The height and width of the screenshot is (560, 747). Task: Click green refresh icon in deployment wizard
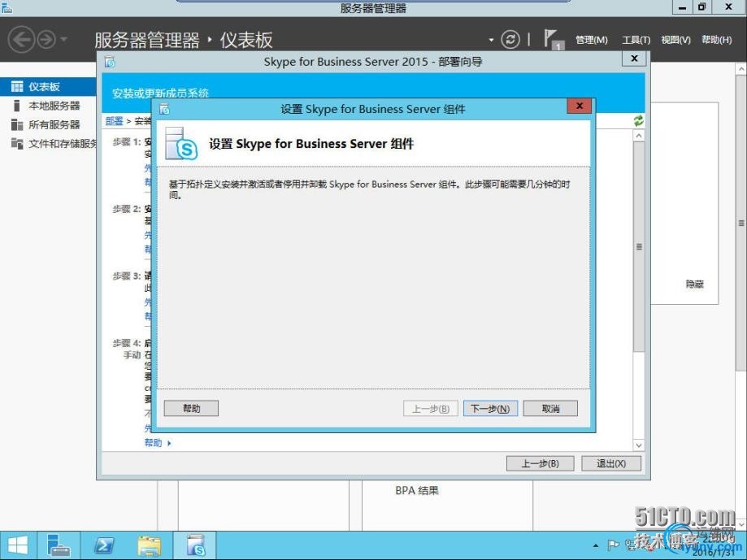(x=638, y=121)
